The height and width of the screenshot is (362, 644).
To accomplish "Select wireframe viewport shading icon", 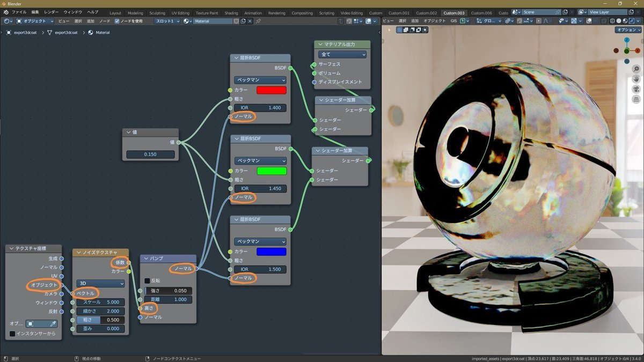I will pos(612,21).
